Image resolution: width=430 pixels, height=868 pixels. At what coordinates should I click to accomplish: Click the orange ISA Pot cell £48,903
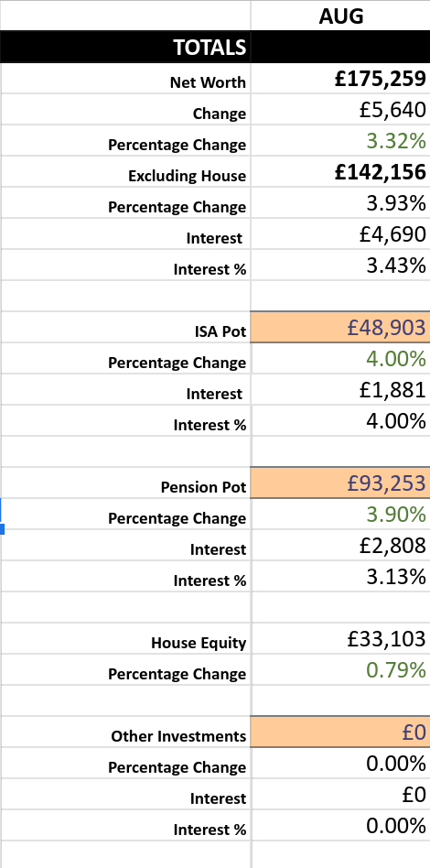pyautogui.click(x=340, y=327)
